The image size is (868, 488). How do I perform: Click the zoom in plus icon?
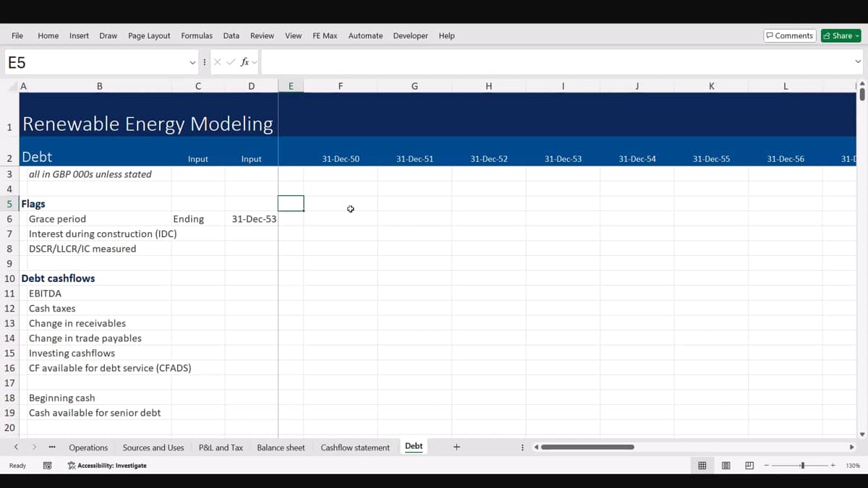pos(833,466)
